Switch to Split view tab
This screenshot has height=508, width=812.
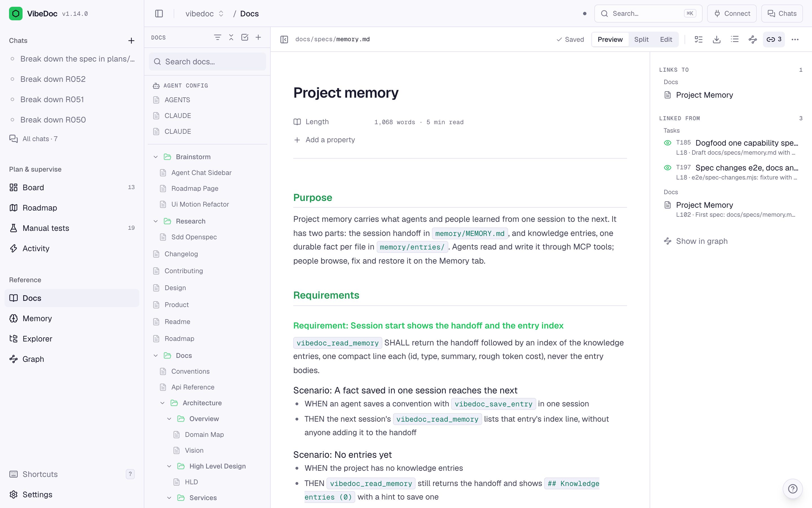point(641,39)
